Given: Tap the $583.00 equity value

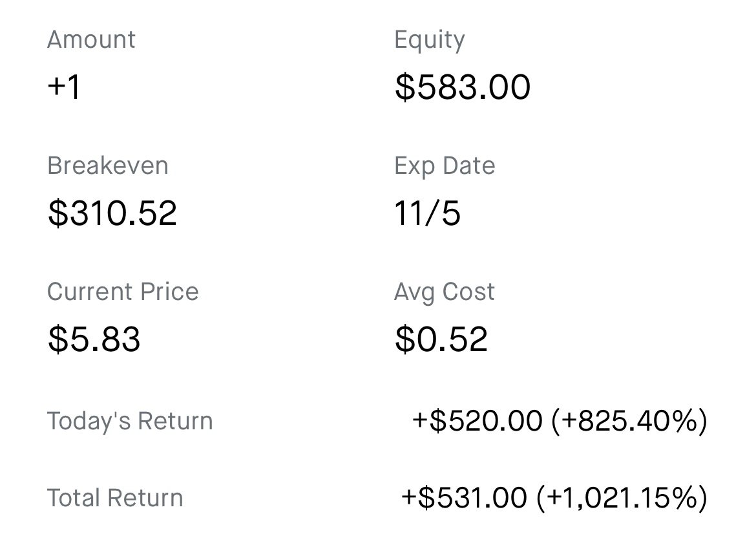Looking at the screenshot, I should point(463,87).
